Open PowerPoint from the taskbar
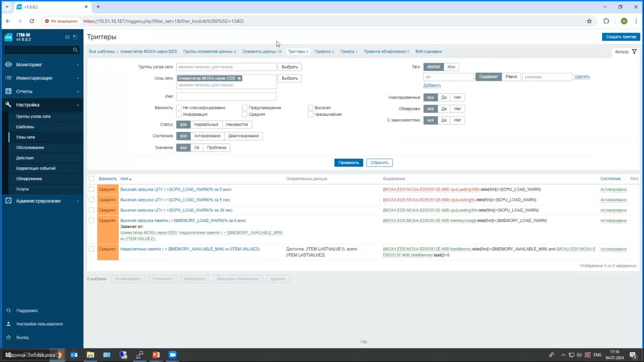The width and height of the screenshot is (644, 362). [156, 355]
